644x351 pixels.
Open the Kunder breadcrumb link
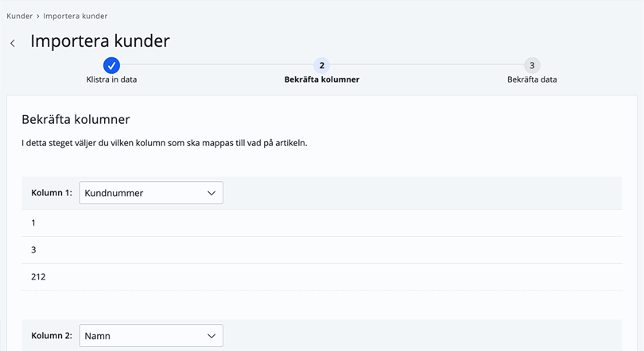click(x=19, y=16)
